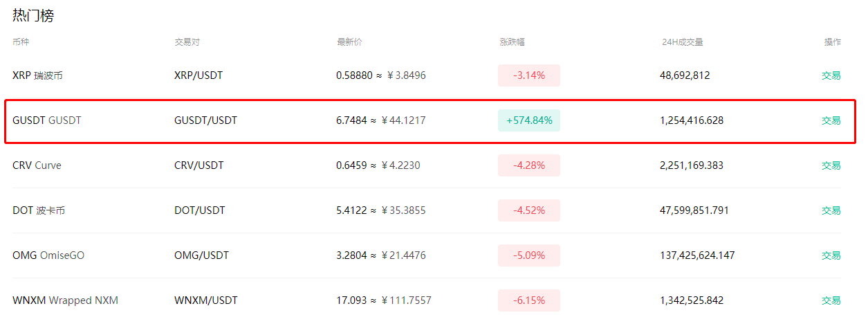Select the -3.14% change badge
The width and height of the screenshot is (868, 315).
pyautogui.click(x=529, y=75)
